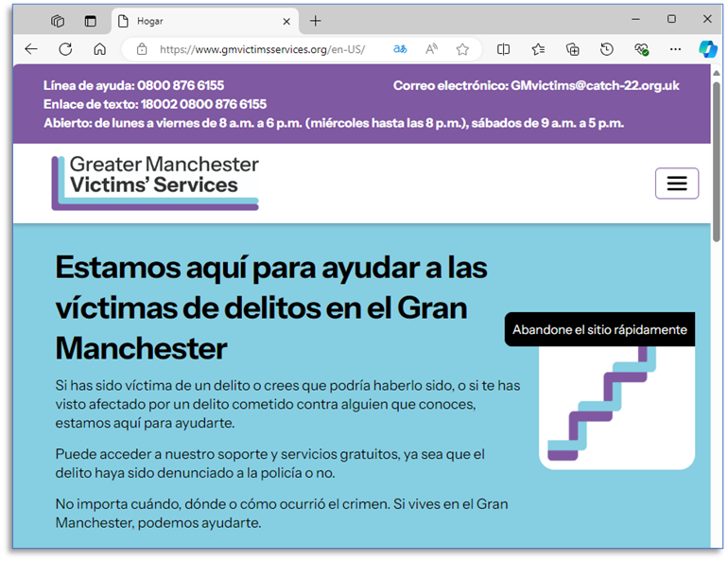Open a new tab with the plus button
The width and height of the screenshot is (728, 561).
point(316,21)
